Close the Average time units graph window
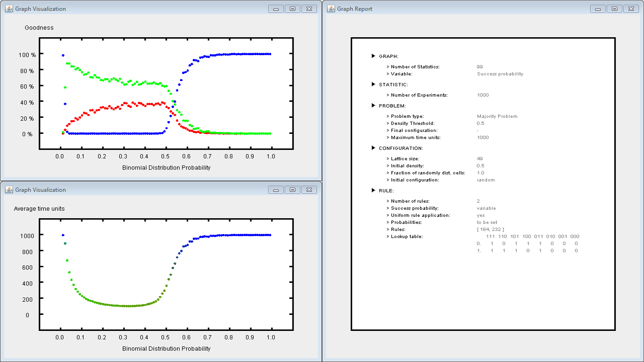Viewport: 644px width, 362px height. click(309, 190)
